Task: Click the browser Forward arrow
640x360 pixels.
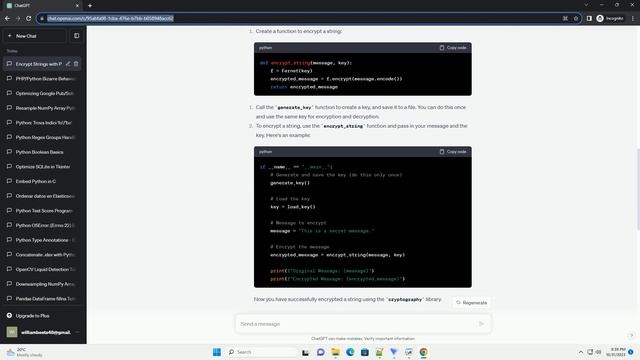Action: 18,18
